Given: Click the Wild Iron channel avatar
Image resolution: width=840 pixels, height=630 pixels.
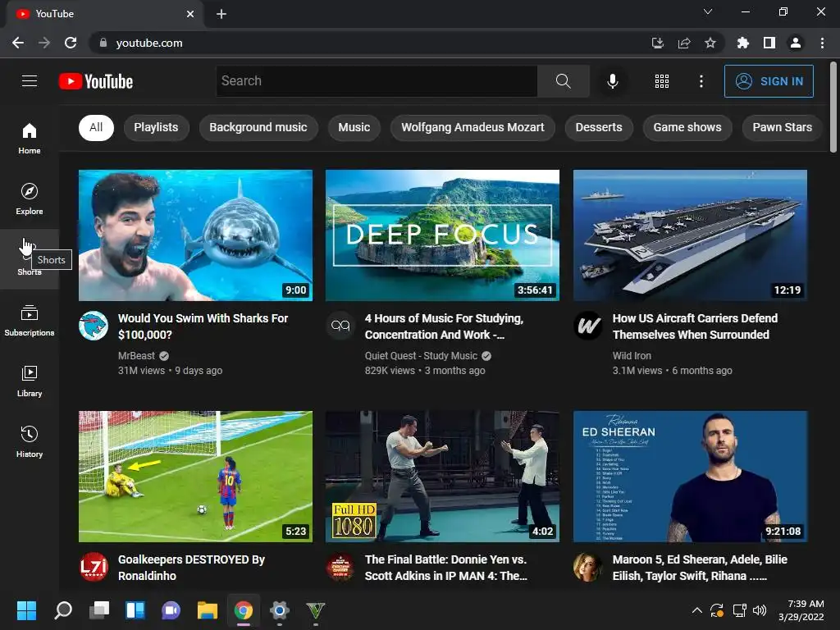Looking at the screenshot, I should (588, 325).
